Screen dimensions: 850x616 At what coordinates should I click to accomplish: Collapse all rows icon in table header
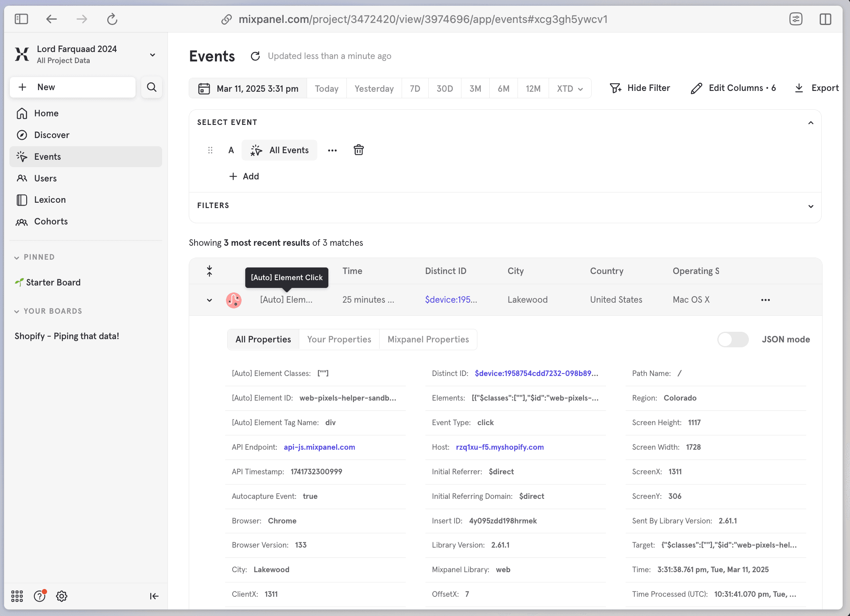coord(209,271)
